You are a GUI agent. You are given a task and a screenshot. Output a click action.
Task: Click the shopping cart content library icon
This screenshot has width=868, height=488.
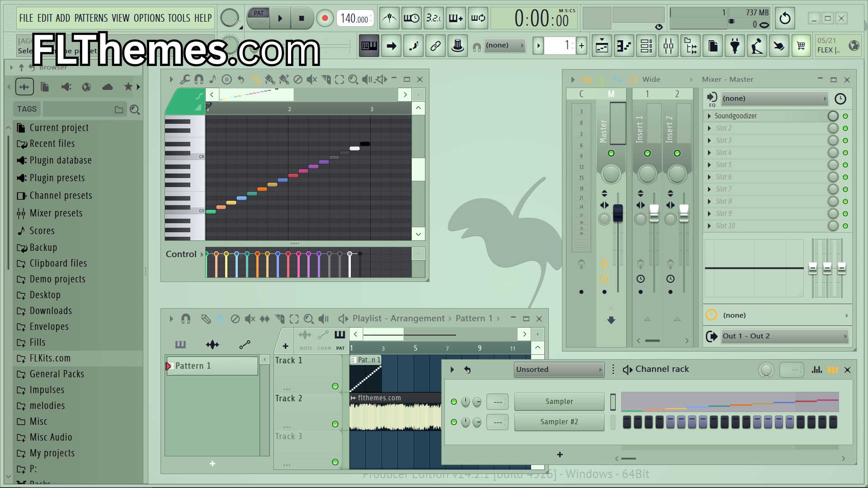[801, 46]
